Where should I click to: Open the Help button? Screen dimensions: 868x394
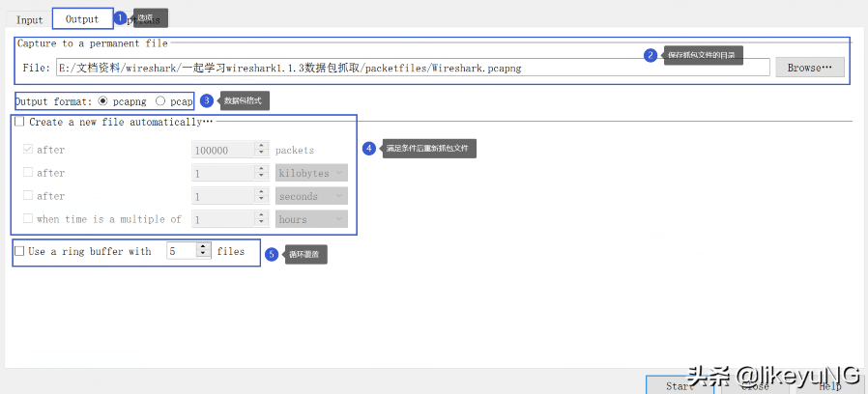pos(829,385)
